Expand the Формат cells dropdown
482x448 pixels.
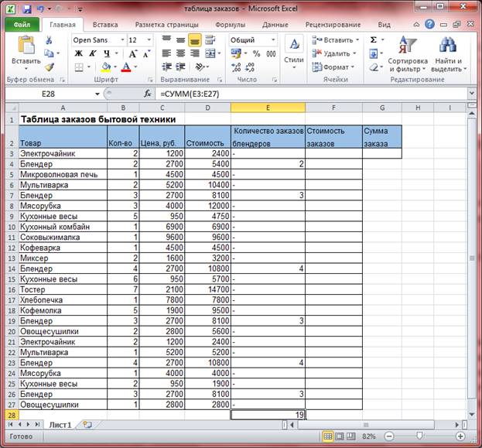pos(353,67)
